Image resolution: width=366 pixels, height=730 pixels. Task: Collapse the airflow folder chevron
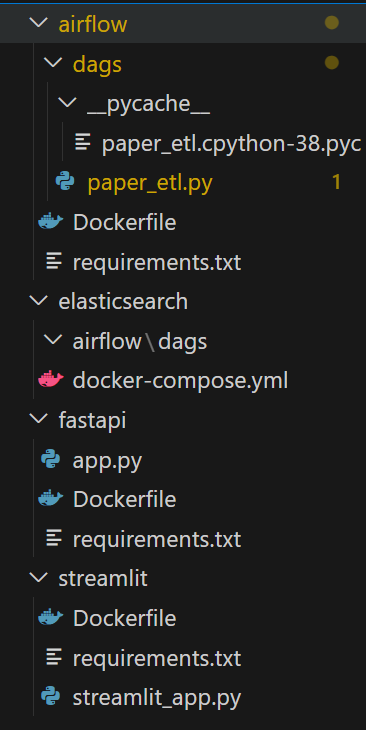[38, 23]
